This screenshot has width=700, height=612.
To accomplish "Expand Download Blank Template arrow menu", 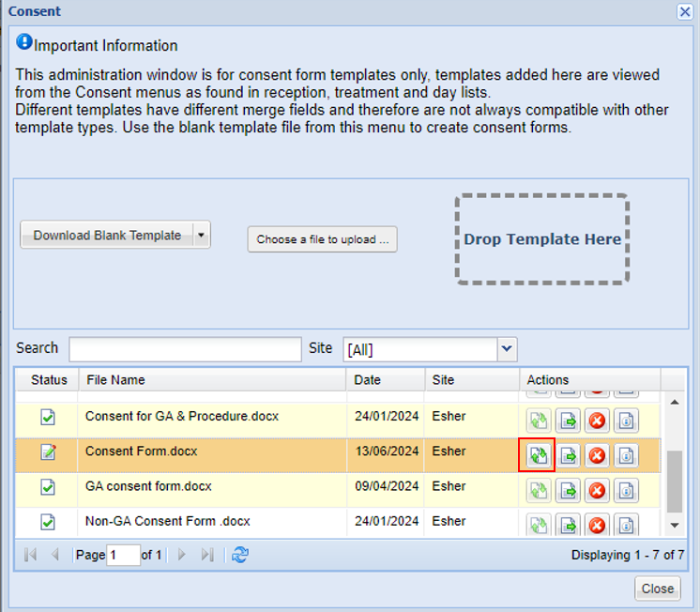I will pos(202,235).
